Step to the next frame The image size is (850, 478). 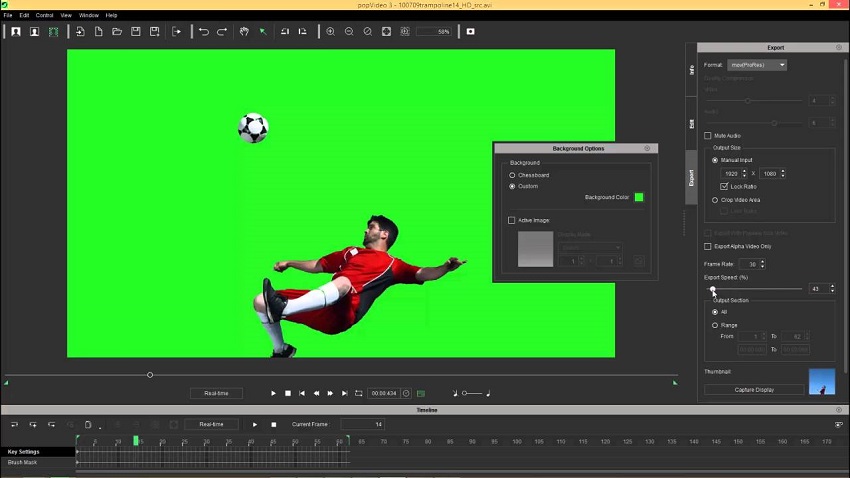(330, 393)
